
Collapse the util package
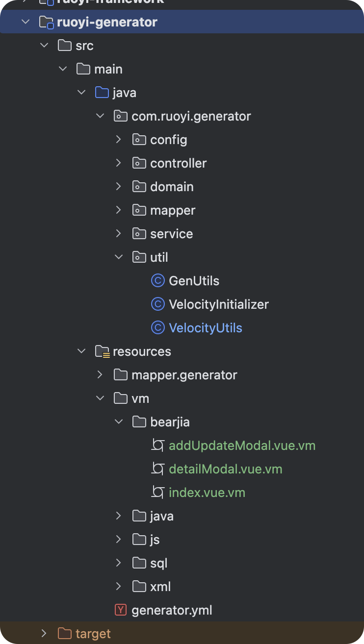tap(118, 257)
